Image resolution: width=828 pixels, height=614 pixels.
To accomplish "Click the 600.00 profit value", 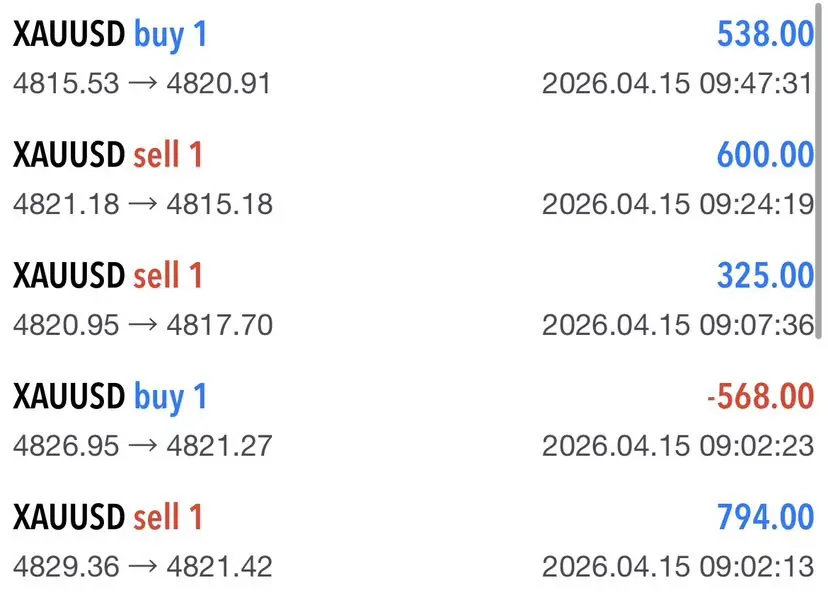I will point(765,155).
